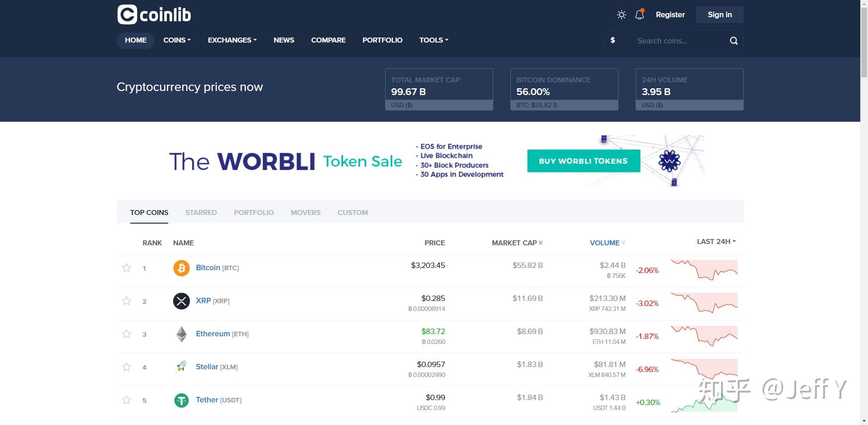This screenshot has height=425, width=868.
Task: Open PORTFOLIO in the navigation bar
Action: tap(382, 40)
